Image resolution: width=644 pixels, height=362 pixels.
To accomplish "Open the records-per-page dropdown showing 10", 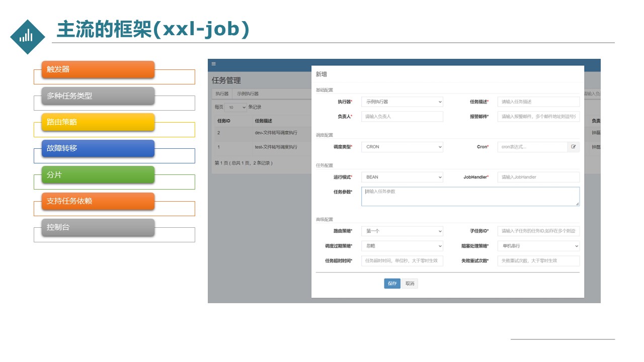I will (x=235, y=107).
